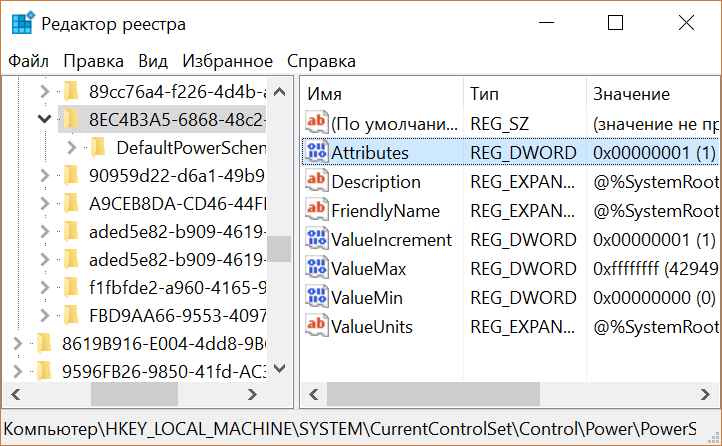
Task: Click folder icon of FBD9AA66-9553-4097 key
Action: coord(71,316)
